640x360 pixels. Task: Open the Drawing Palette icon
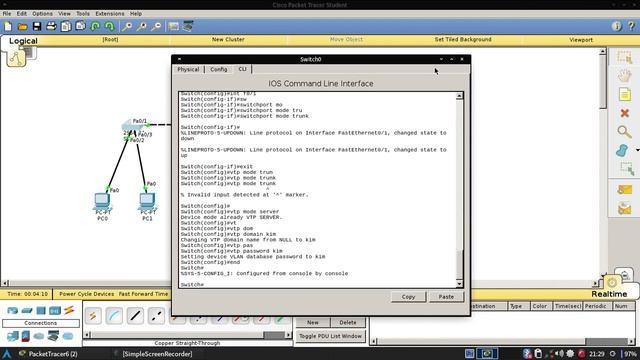click(x=173, y=27)
